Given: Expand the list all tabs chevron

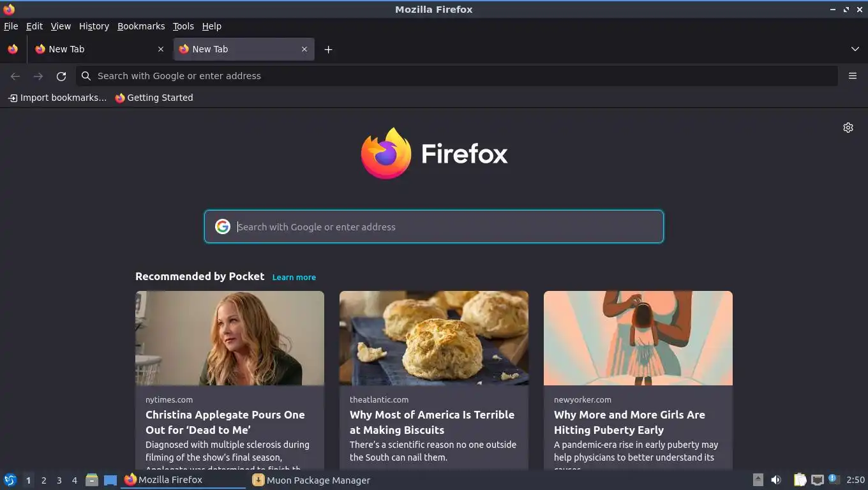Looking at the screenshot, I should pos(855,49).
